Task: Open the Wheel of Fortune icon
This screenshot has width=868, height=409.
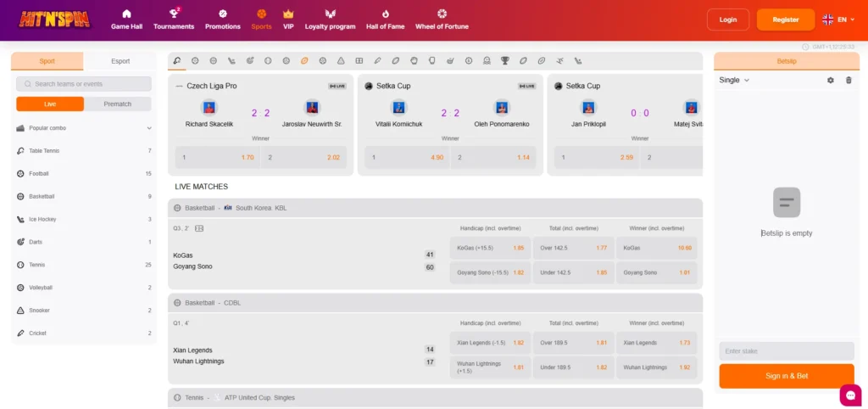Action: pyautogui.click(x=442, y=14)
